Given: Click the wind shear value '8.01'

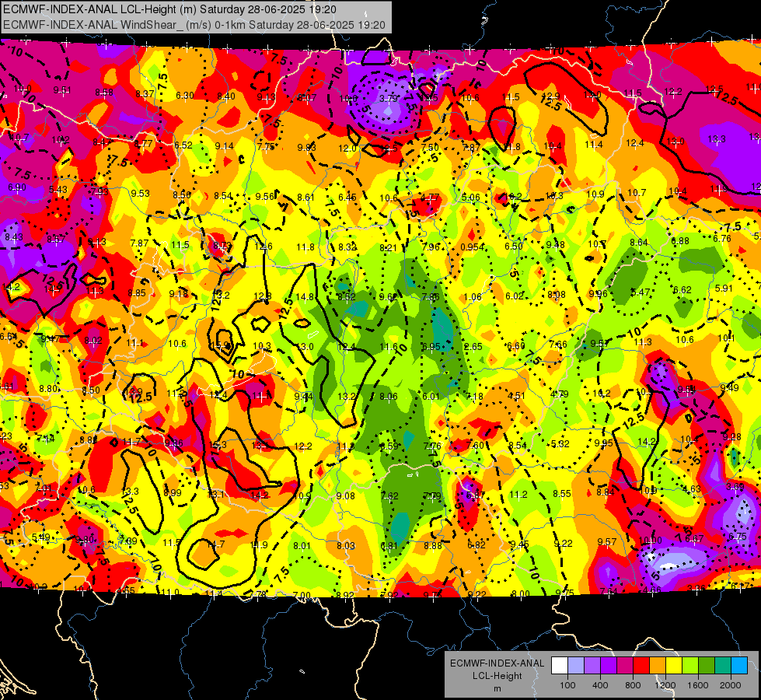Looking at the screenshot, I should [302, 546].
